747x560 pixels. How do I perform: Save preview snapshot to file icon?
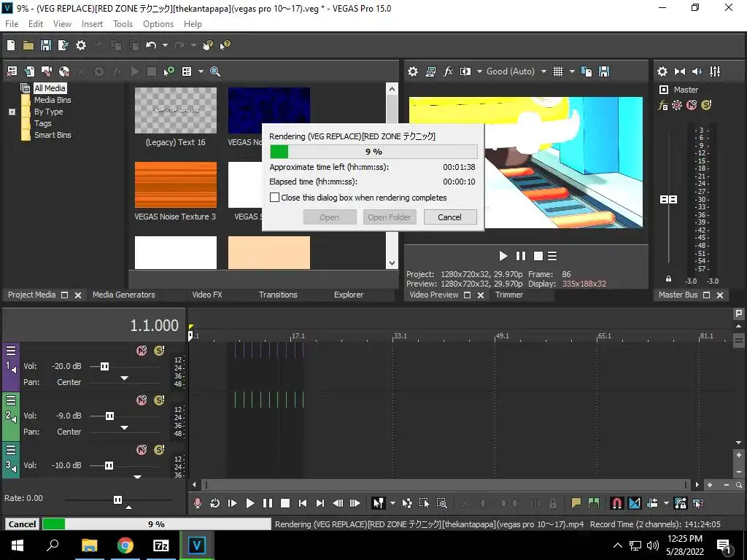604,71
